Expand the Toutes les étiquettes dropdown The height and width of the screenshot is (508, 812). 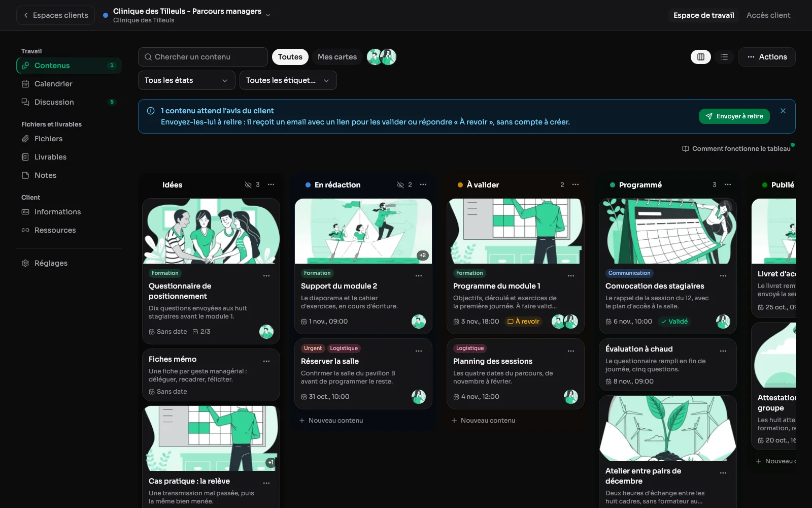(x=288, y=80)
